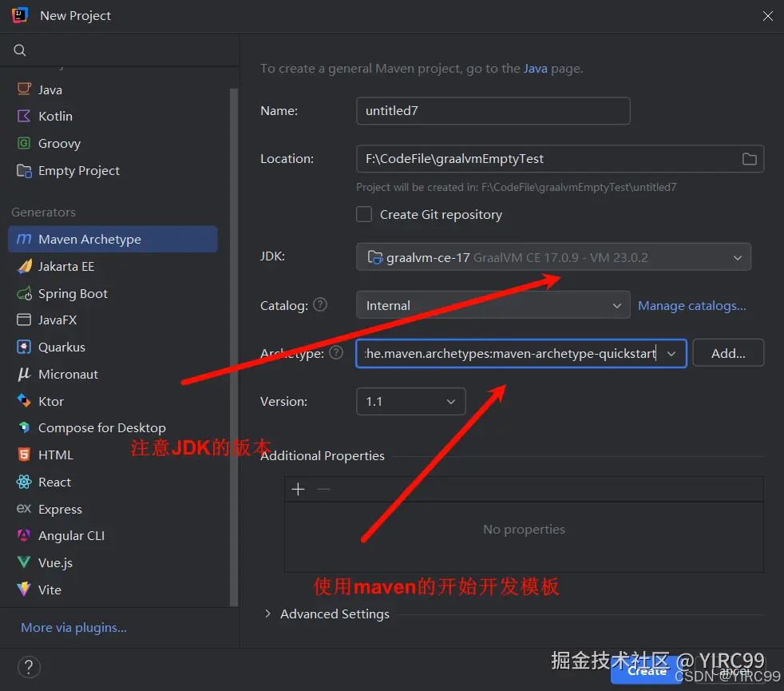784x691 pixels.
Task: Click the Java page link
Action: pyautogui.click(x=535, y=69)
